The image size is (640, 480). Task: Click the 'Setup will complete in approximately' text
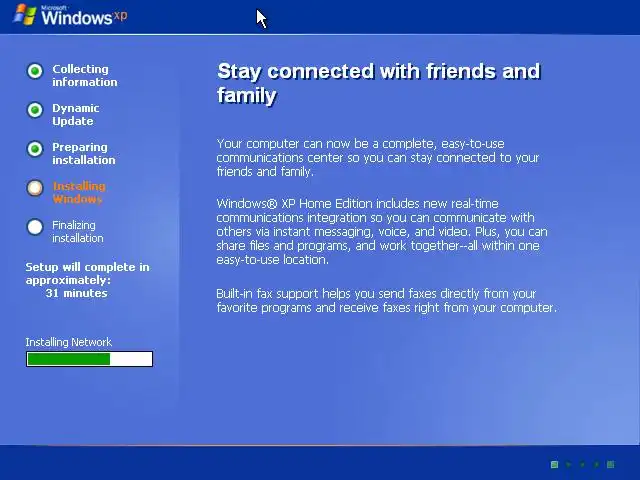click(87, 273)
